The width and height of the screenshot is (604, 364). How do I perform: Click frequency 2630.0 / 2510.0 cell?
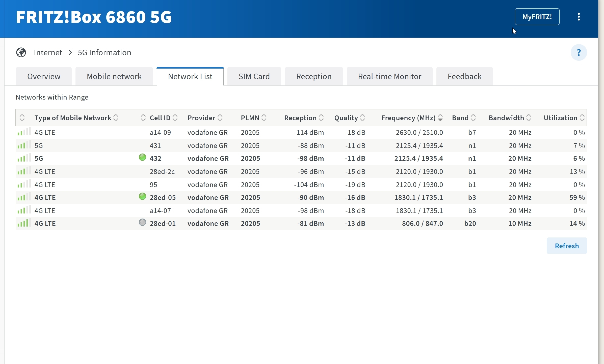[419, 132]
